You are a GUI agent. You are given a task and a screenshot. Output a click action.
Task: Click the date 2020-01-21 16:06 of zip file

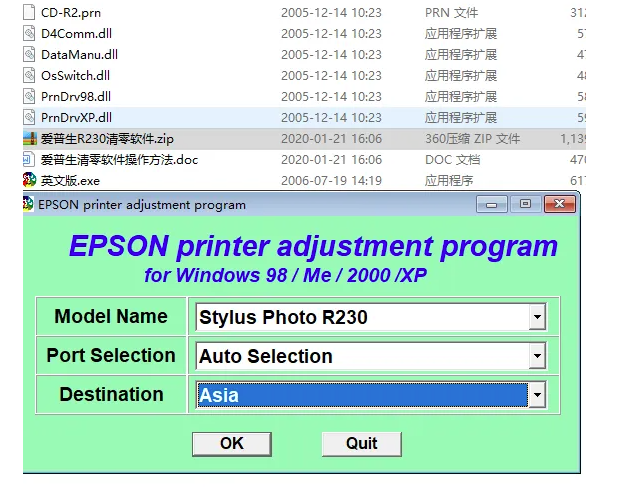coord(332,139)
